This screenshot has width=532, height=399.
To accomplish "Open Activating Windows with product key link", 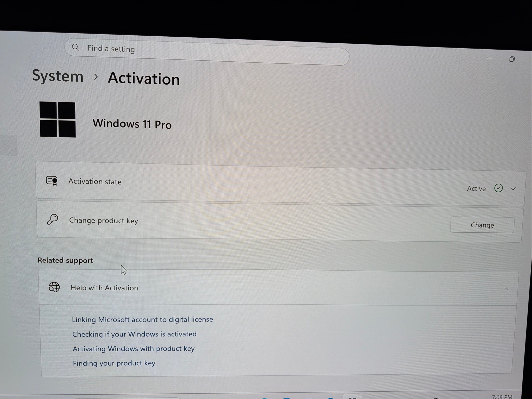I will click(x=134, y=349).
